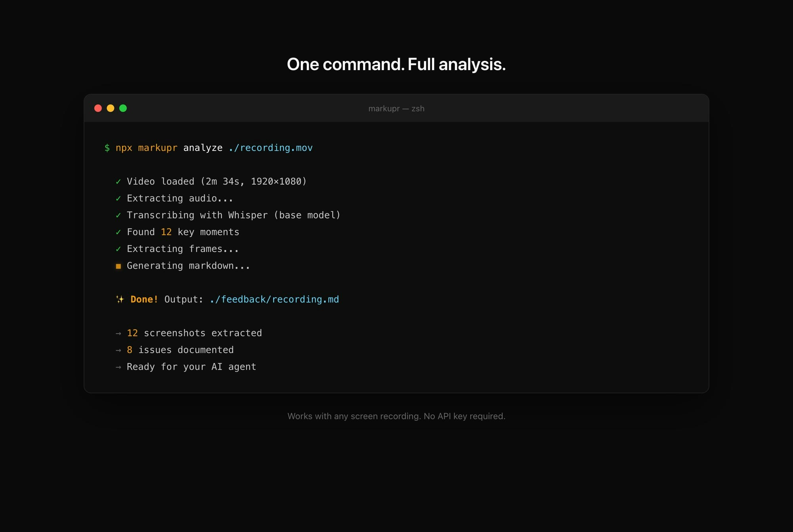Click the checkmark beside Transcribing with Whisper
The image size is (793, 532).
(x=118, y=215)
